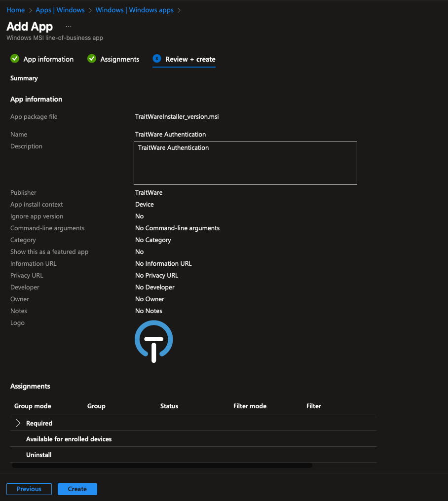Click the No Developer value

point(155,287)
